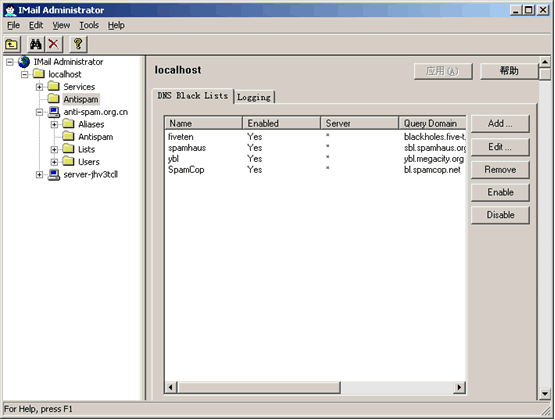Switch to the Logging tab
The width and height of the screenshot is (555, 420).
pos(254,97)
